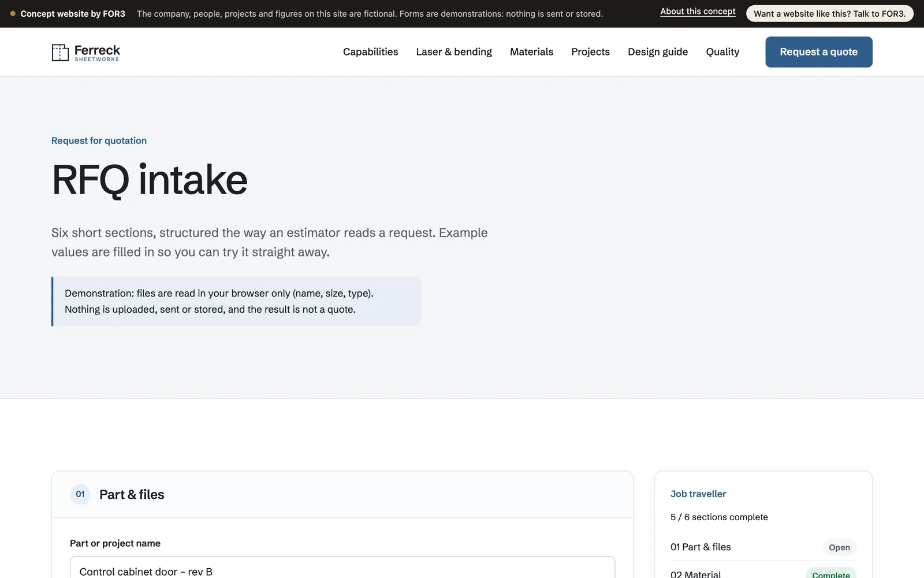Select 02 Material in Job traveller

pyautogui.click(x=695, y=574)
